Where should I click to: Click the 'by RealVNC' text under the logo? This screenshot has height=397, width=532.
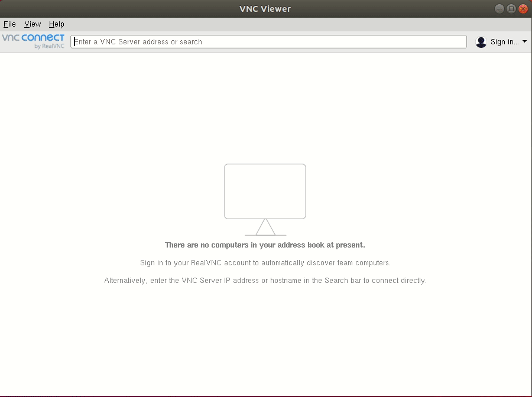click(49, 46)
